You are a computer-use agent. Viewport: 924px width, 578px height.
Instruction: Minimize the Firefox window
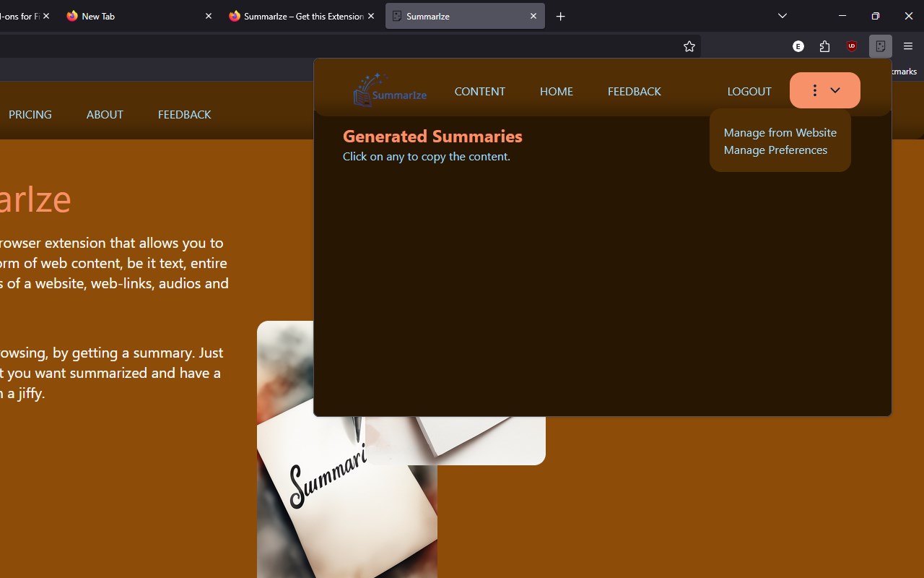pyautogui.click(x=842, y=16)
